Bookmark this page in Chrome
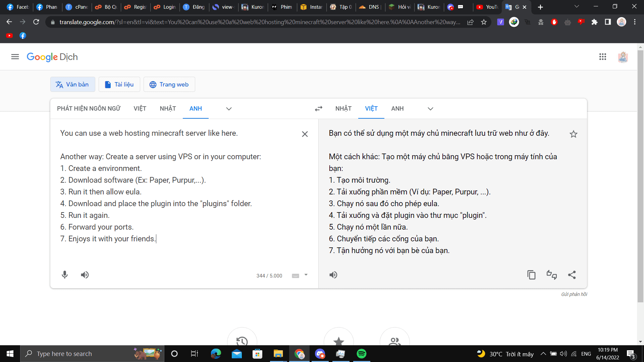 coord(484,22)
